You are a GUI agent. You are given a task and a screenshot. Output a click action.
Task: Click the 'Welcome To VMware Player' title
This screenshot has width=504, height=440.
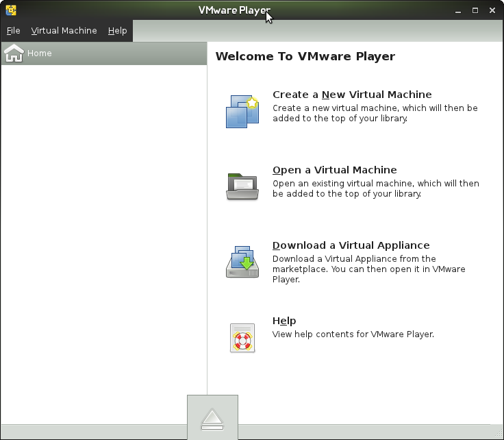coord(305,56)
